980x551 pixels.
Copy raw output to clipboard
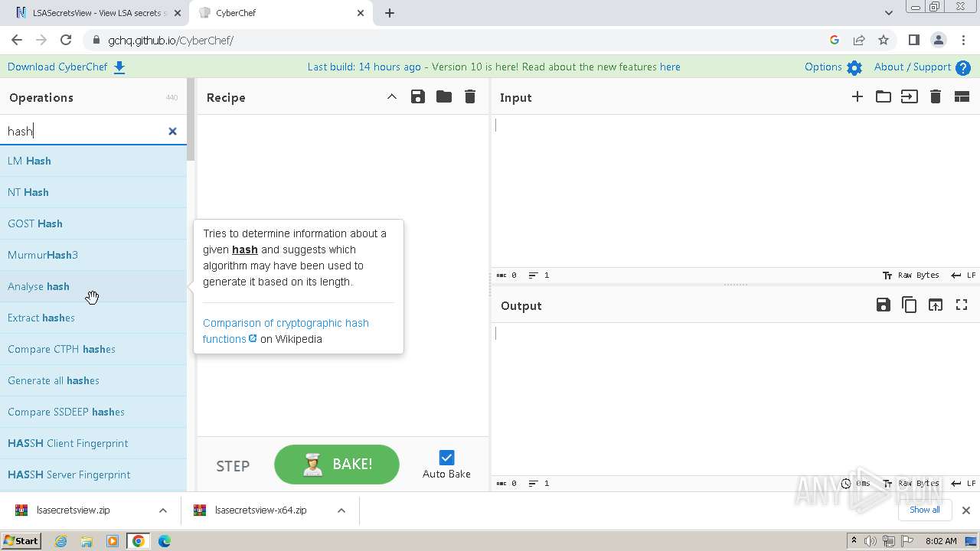[910, 305]
